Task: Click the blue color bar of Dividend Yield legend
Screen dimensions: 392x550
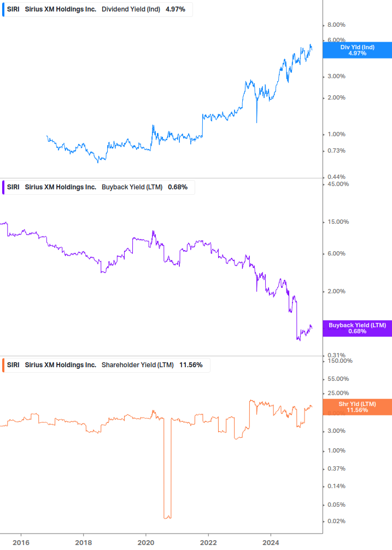Action: coord(3,9)
